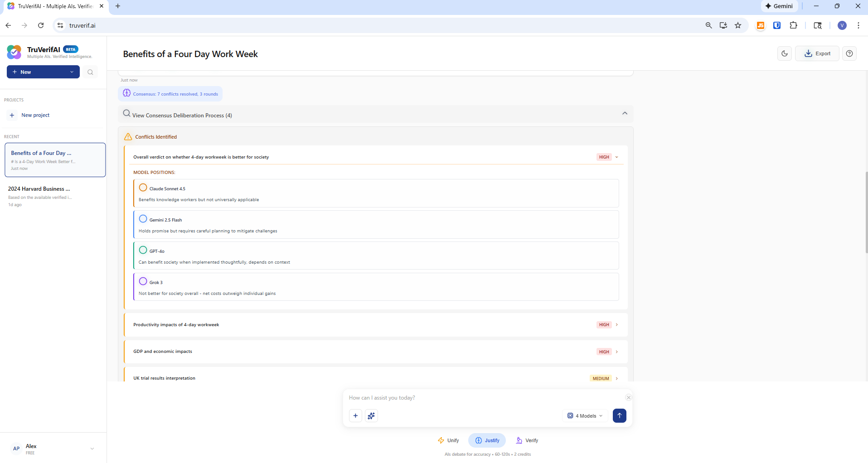The height and width of the screenshot is (463, 868).
Task: Switch to the Verify mode
Action: click(x=526, y=440)
